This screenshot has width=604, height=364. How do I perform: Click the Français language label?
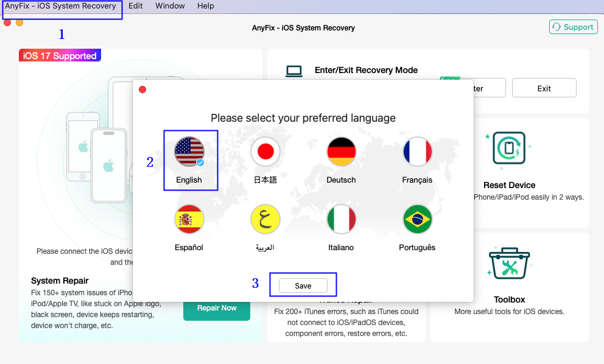417,180
